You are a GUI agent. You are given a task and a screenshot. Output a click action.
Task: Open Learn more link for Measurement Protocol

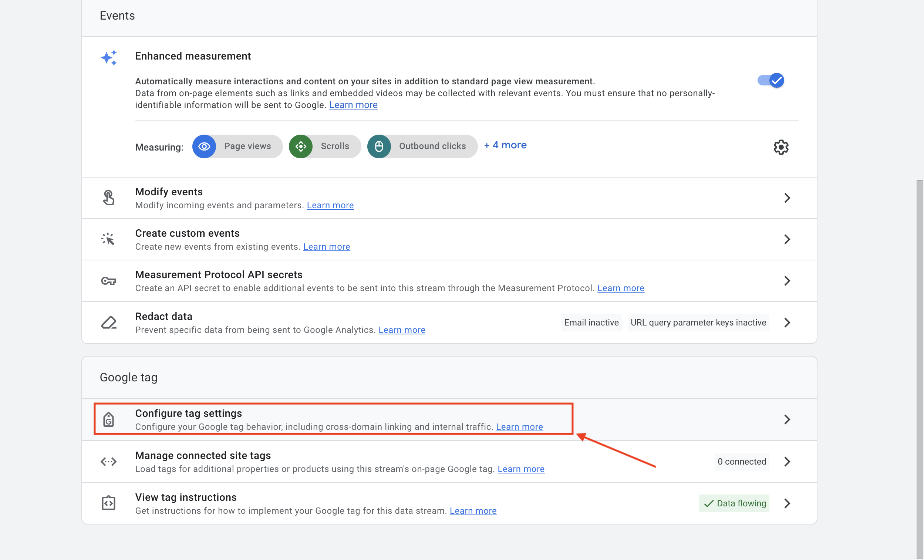[x=621, y=288]
